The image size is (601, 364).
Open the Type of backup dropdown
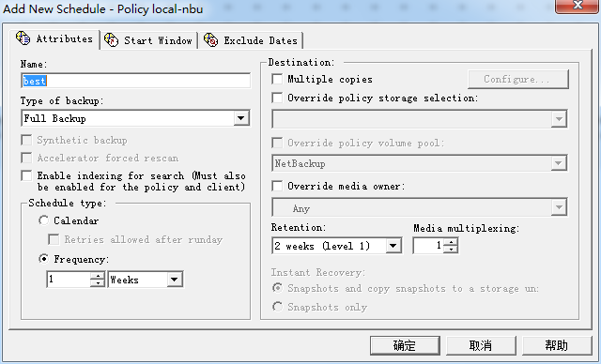pos(240,118)
